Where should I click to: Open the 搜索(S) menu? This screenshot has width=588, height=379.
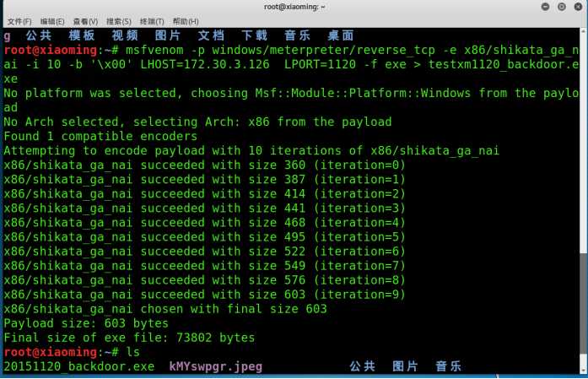tap(118, 21)
